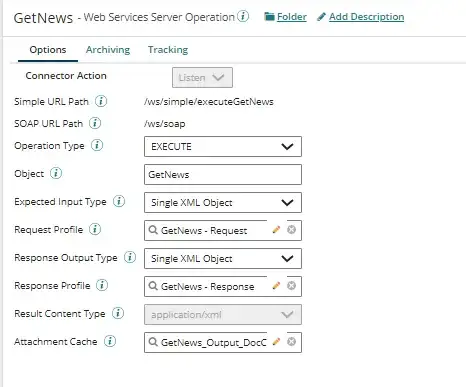466x387 pixels.
Task: Open the Folder link
Action: point(292,17)
